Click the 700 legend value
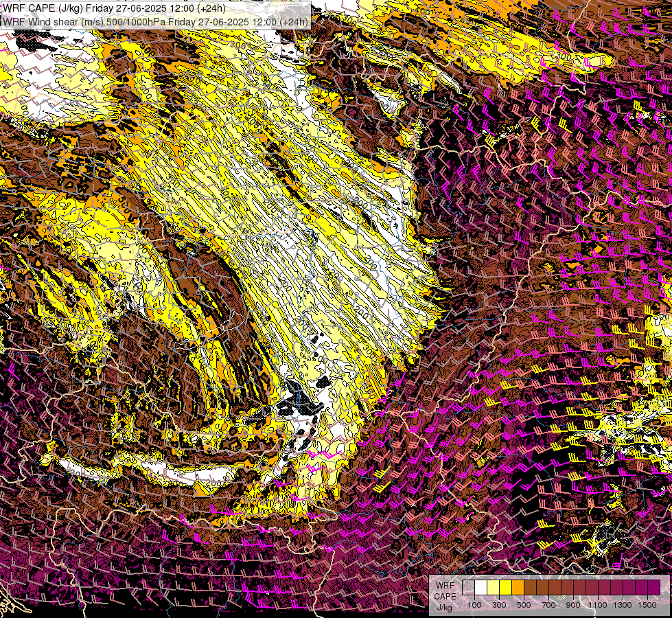 point(548,605)
